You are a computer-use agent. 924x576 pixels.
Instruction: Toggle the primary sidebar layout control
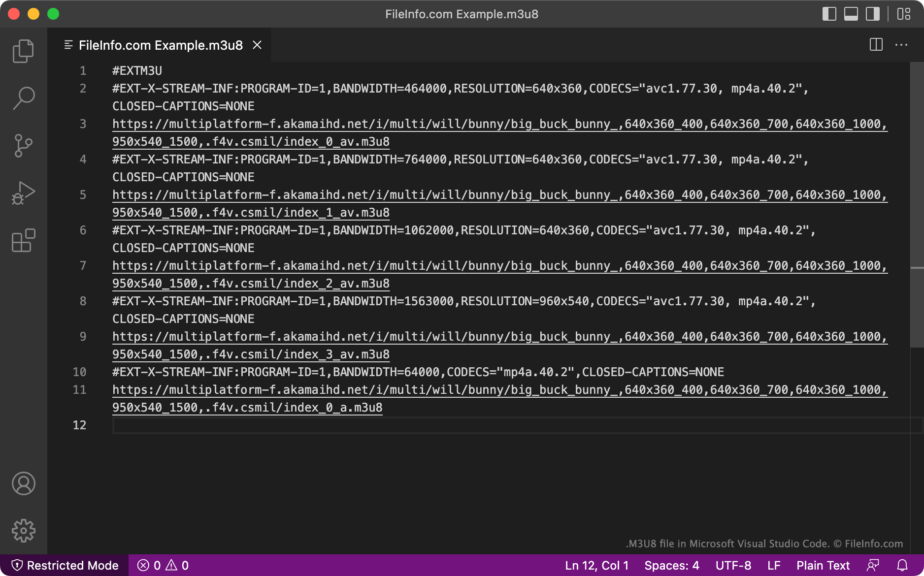click(x=829, y=14)
